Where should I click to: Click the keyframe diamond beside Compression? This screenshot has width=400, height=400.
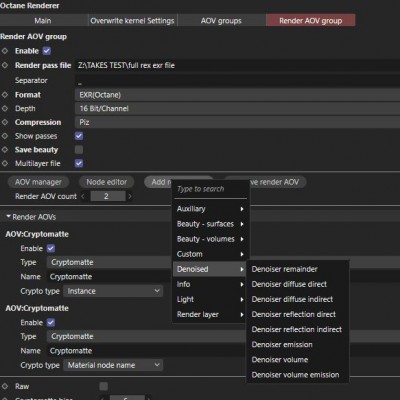pyautogui.click(x=5, y=122)
